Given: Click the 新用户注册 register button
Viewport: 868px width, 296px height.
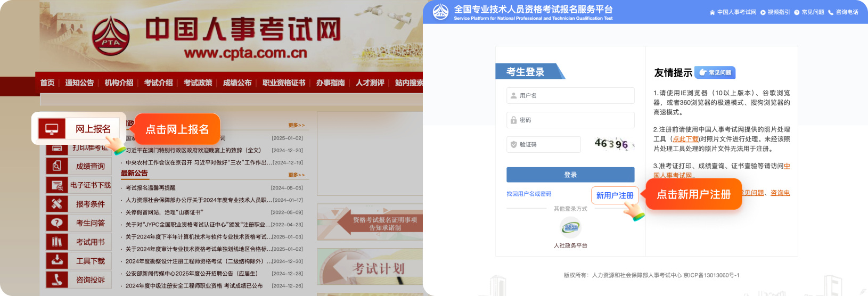Looking at the screenshot, I should tap(615, 195).
